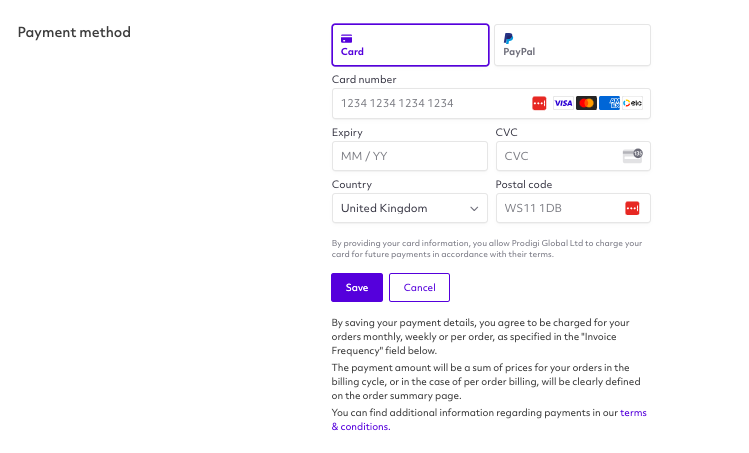Click the red password manager icon in card number field
Image resolution: width=749 pixels, height=453 pixels.
click(x=539, y=103)
